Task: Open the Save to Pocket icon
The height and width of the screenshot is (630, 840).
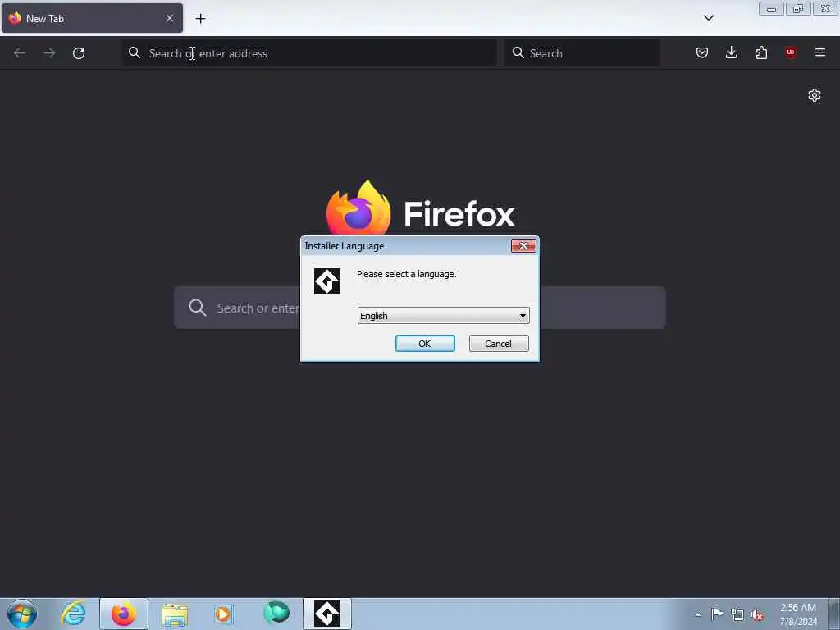Action: 702,52
